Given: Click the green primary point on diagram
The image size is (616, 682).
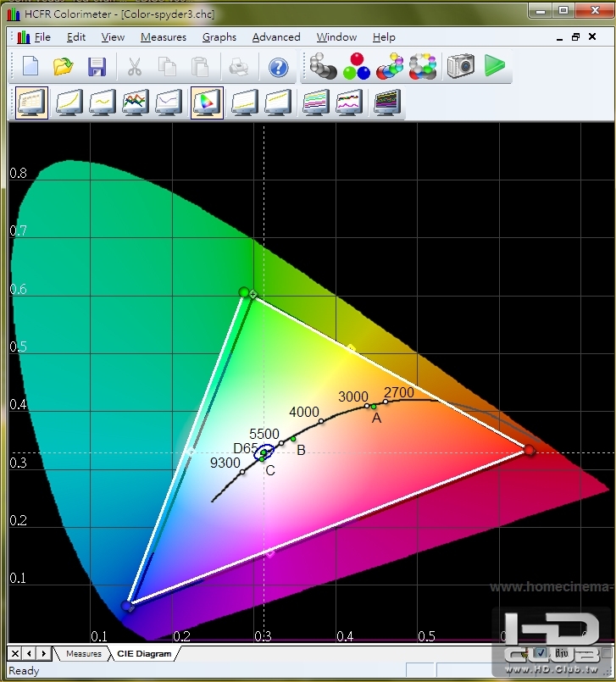Looking at the screenshot, I should [x=245, y=292].
